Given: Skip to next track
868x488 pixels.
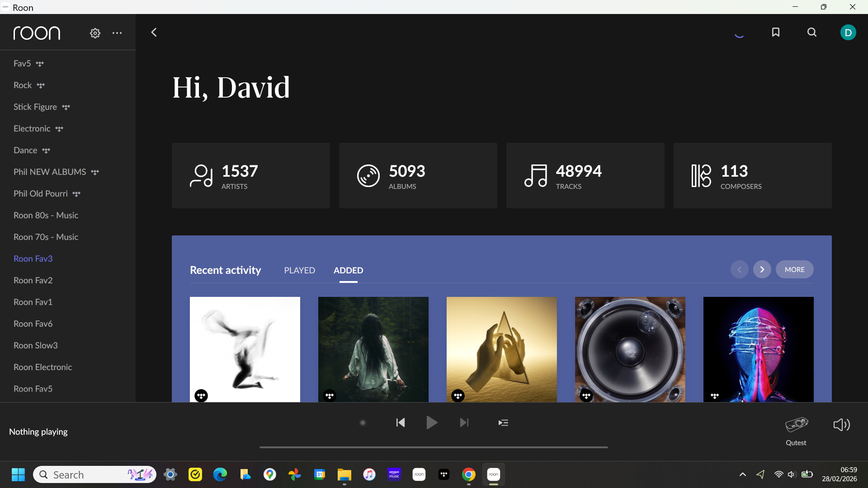Looking at the screenshot, I should (x=464, y=423).
